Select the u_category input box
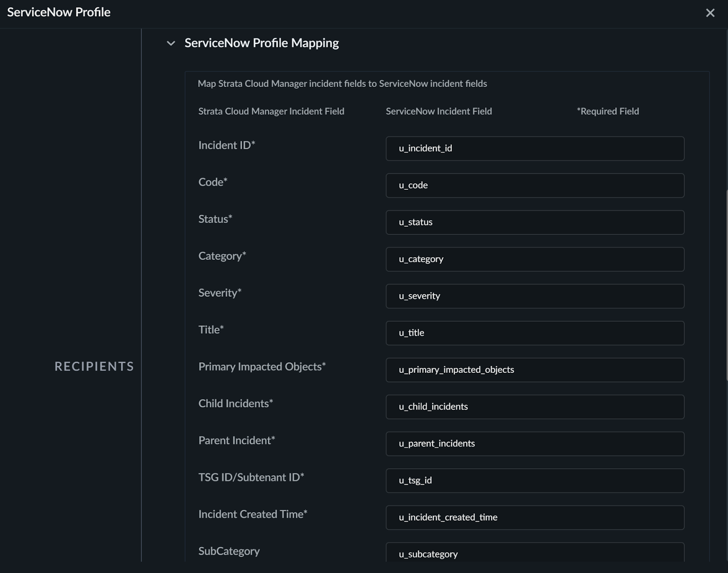The width and height of the screenshot is (728, 573). [x=535, y=259]
